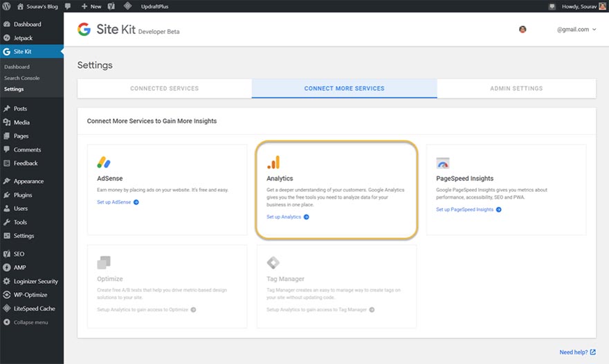Open Site Kit Settings submenu item

pos(14,89)
